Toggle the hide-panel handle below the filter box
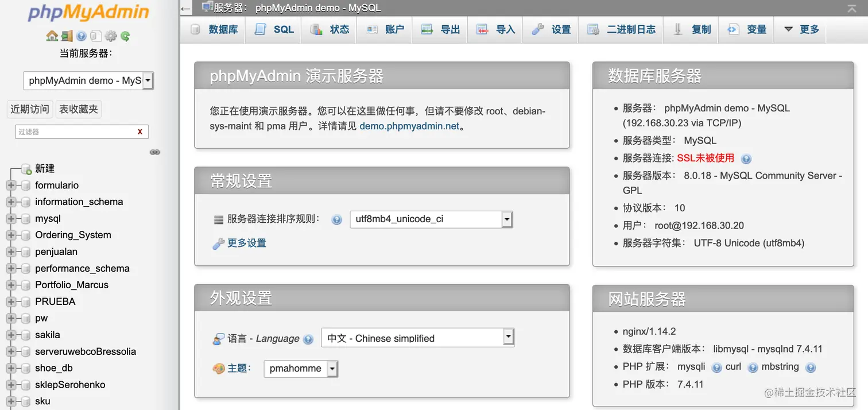Image resolution: width=868 pixels, height=410 pixels. [x=155, y=152]
